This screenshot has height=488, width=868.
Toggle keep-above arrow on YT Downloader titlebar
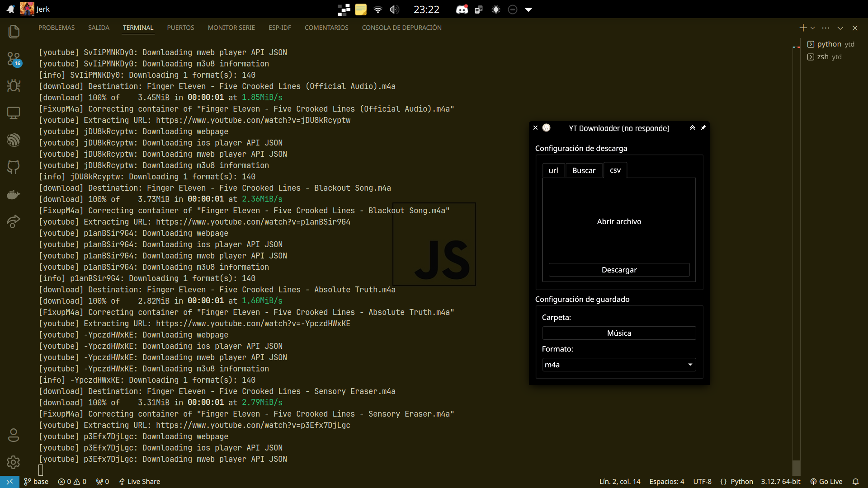[692, 128]
